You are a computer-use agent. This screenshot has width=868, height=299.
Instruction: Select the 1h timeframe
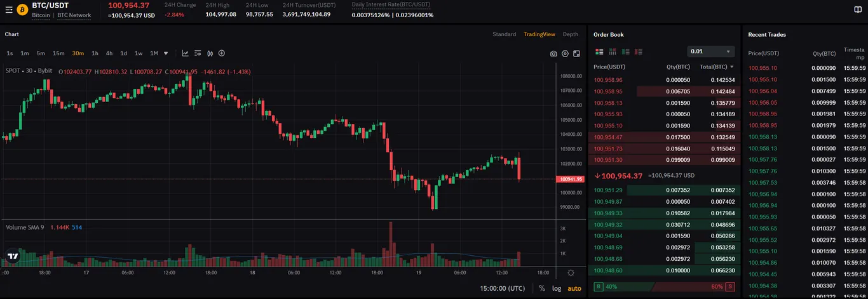click(x=95, y=53)
